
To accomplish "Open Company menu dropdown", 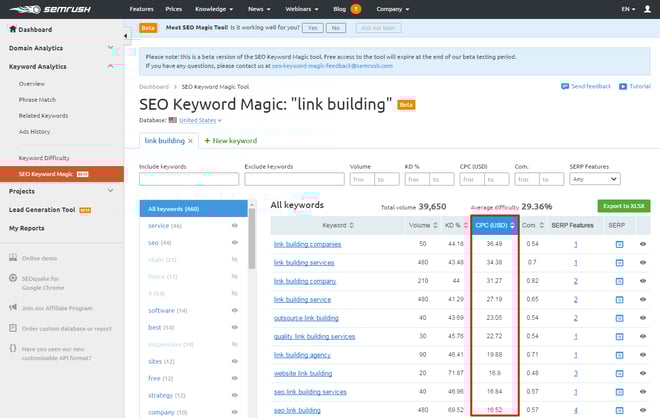I will (x=393, y=9).
